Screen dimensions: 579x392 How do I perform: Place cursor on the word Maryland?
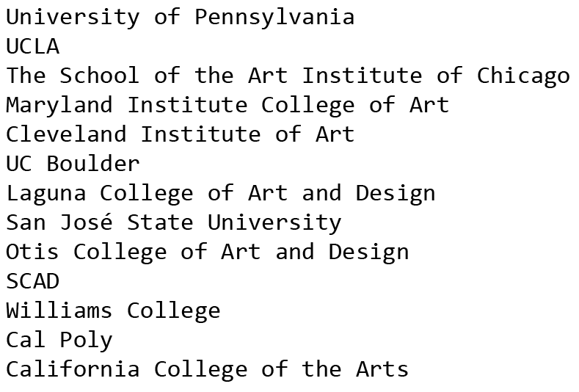pos(59,105)
